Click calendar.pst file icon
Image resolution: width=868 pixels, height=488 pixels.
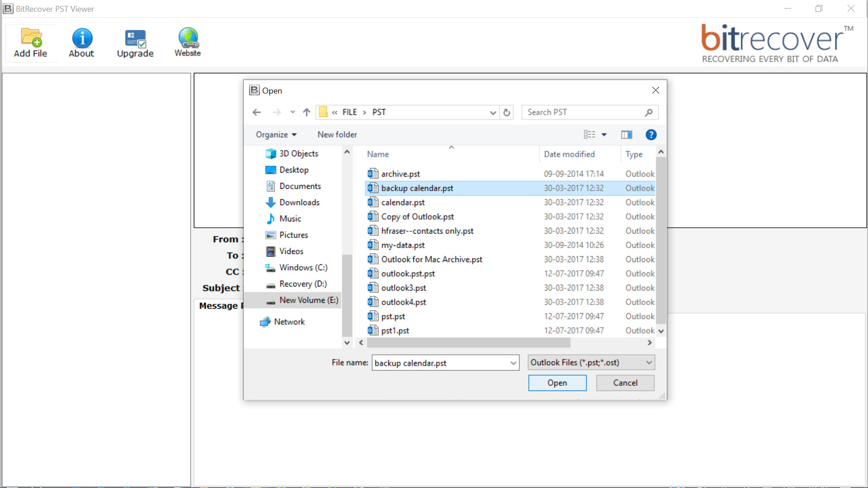(373, 202)
